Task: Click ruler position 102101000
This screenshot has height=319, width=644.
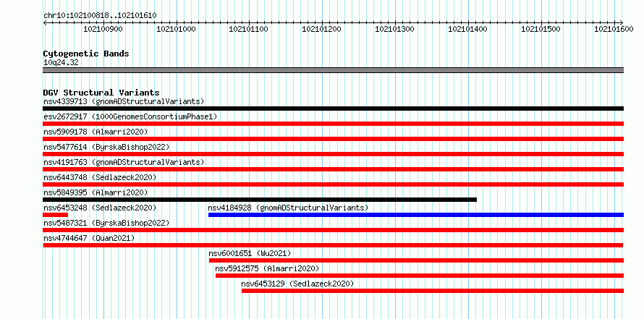Action: (176, 29)
